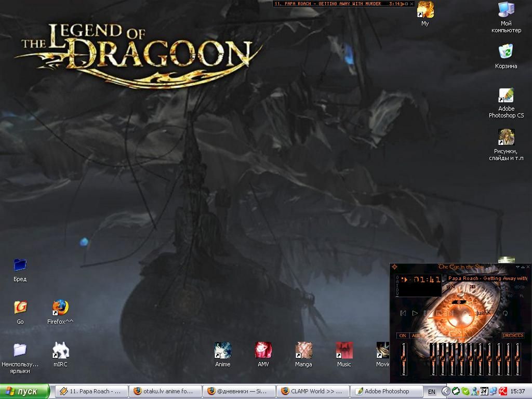The image size is (532, 399).
Task: Open the AMV shortcut
Action: point(263,355)
